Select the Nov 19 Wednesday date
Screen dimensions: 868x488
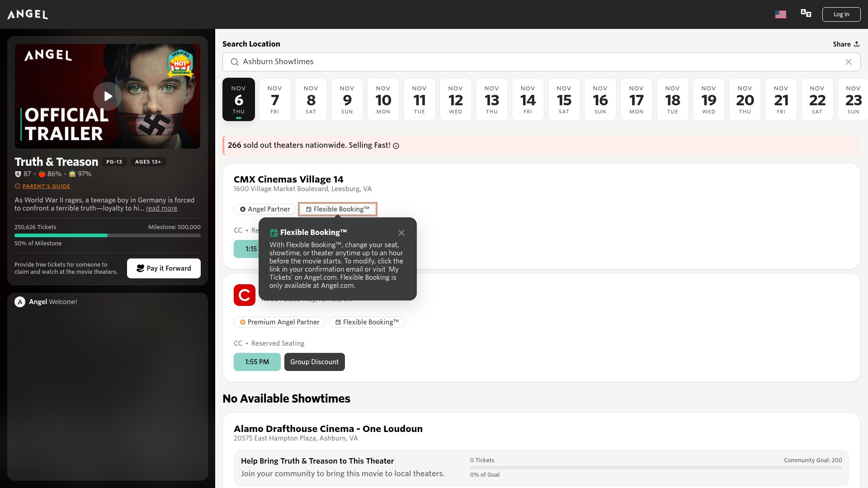pyautogui.click(x=709, y=99)
